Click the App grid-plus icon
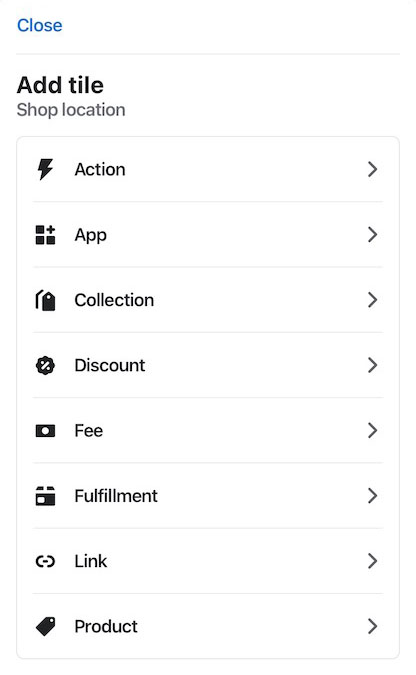This screenshot has height=675, width=416. click(45, 235)
